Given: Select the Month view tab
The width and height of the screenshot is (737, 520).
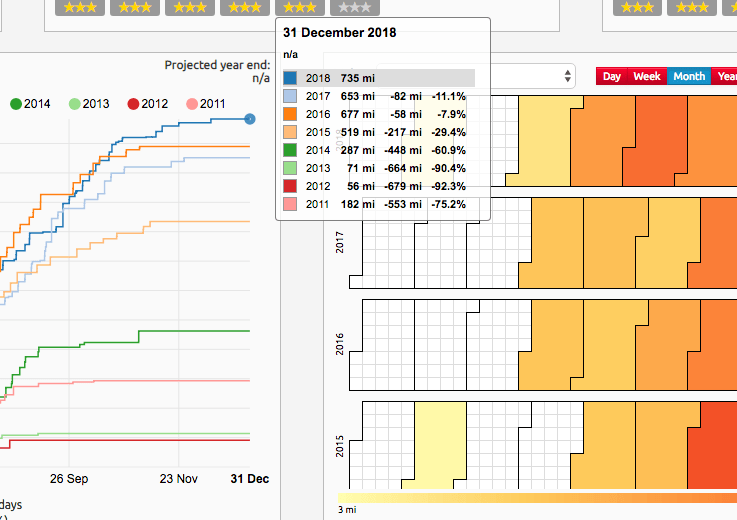Looking at the screenshot, I should point(688,76).
